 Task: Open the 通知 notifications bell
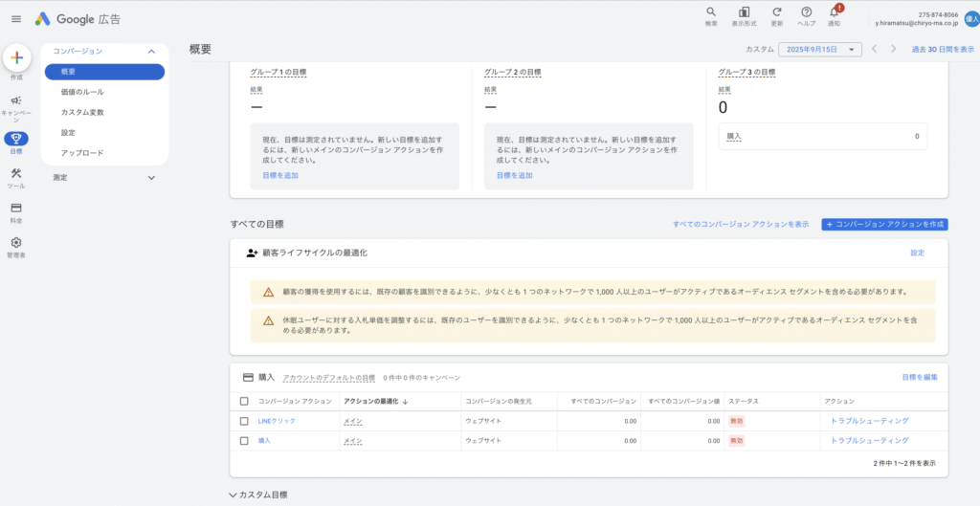(834, 12)
